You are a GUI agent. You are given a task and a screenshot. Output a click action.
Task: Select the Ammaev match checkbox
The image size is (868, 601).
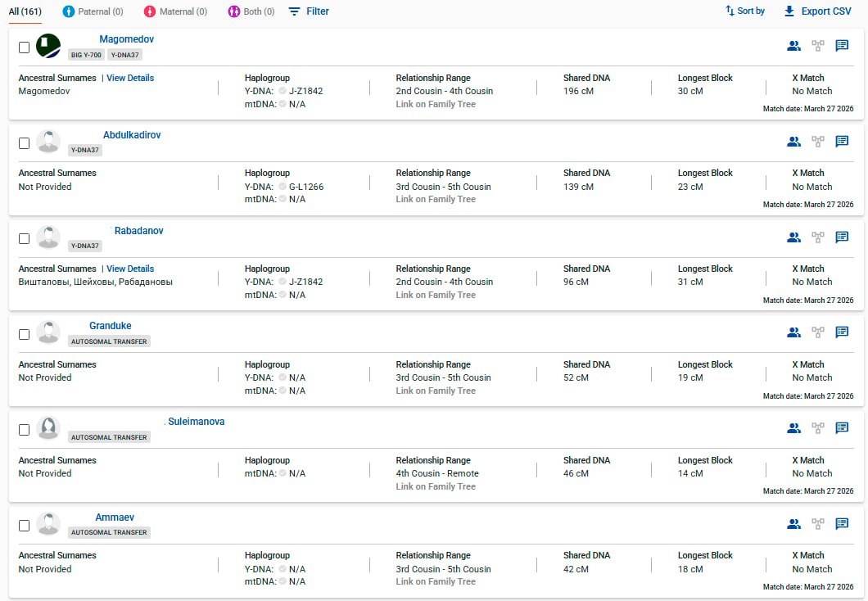point(24,525)
